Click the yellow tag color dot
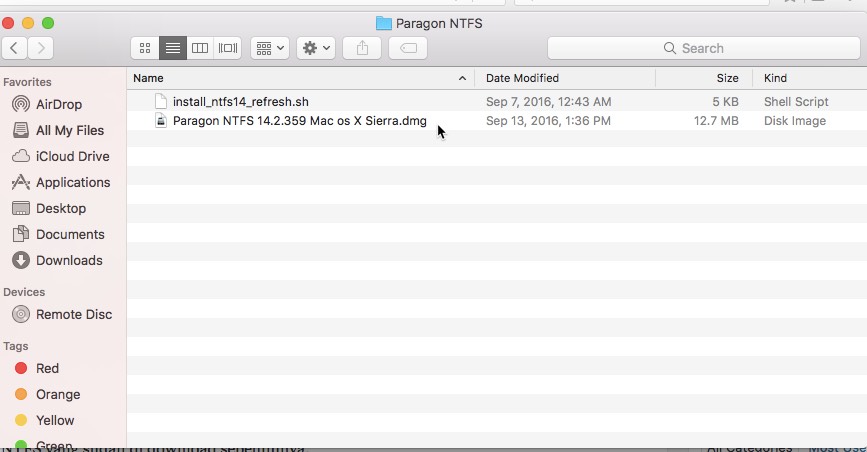 point(21,420)
